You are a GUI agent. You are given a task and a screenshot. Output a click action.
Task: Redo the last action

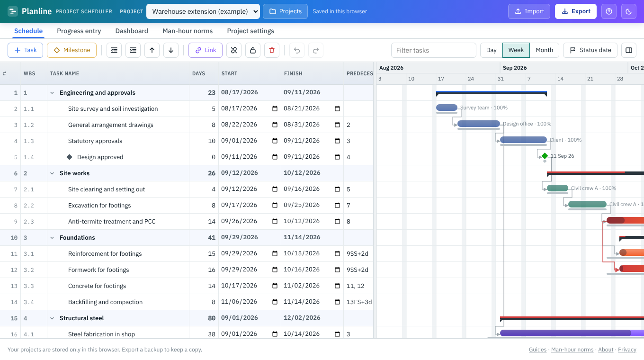click(x=316, y=50)
